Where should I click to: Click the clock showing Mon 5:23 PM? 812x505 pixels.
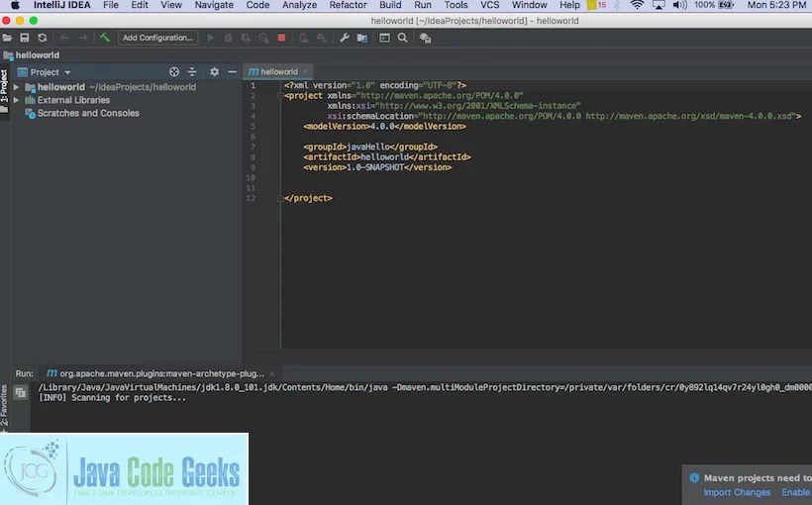click(776, 5)
